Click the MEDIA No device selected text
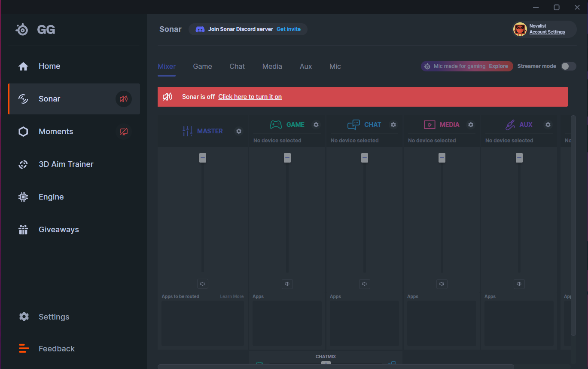The width and height of the screenshot is (588, 369). 432,141
